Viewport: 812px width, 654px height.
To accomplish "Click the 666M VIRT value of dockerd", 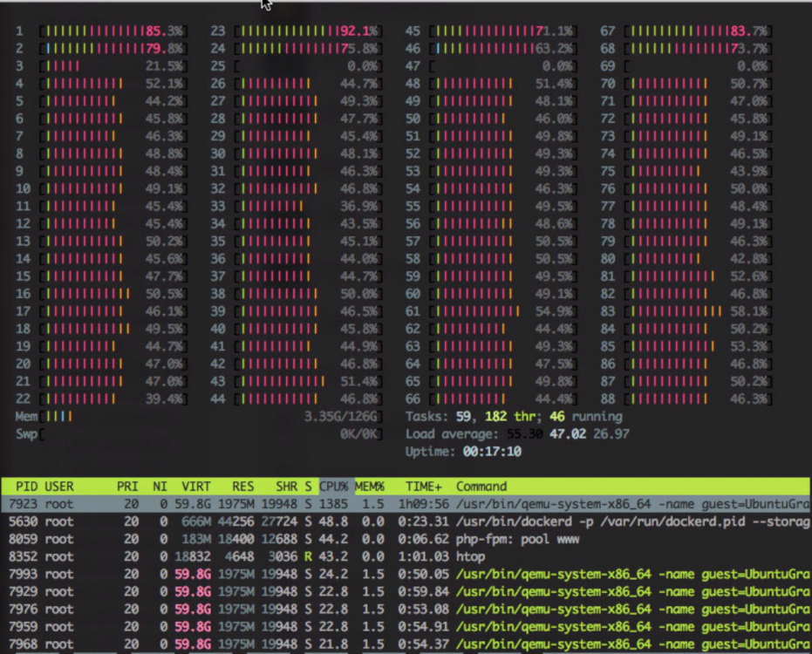I will click(195, 521).
